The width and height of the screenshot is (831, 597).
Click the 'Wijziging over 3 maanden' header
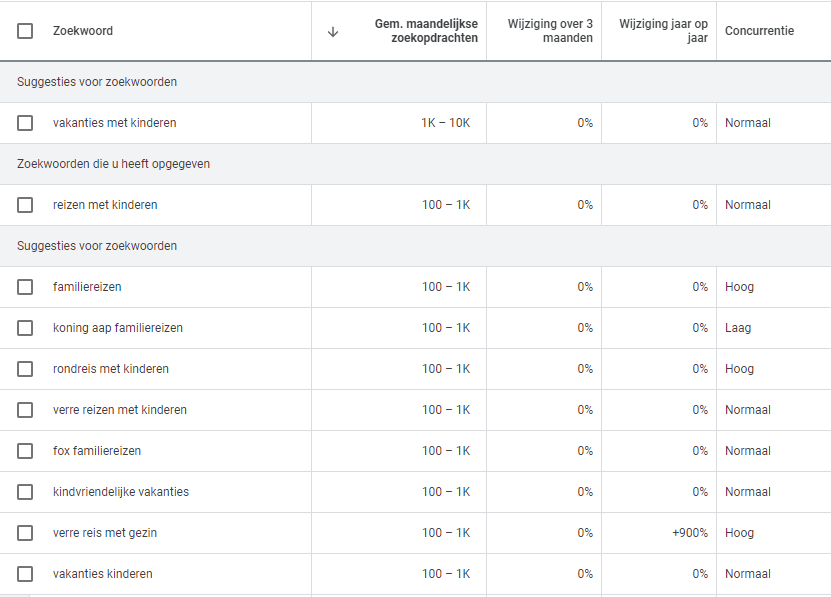pyautogui.click(x=550, y=31)
